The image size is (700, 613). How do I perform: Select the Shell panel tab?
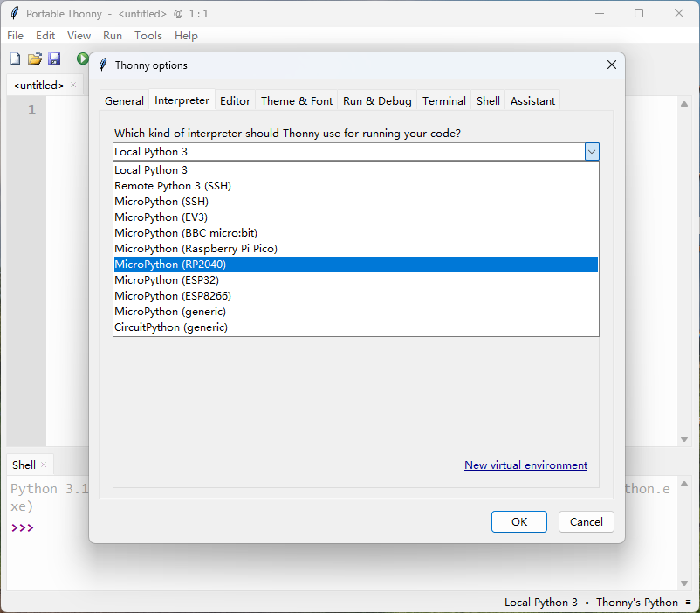(24, 465)
